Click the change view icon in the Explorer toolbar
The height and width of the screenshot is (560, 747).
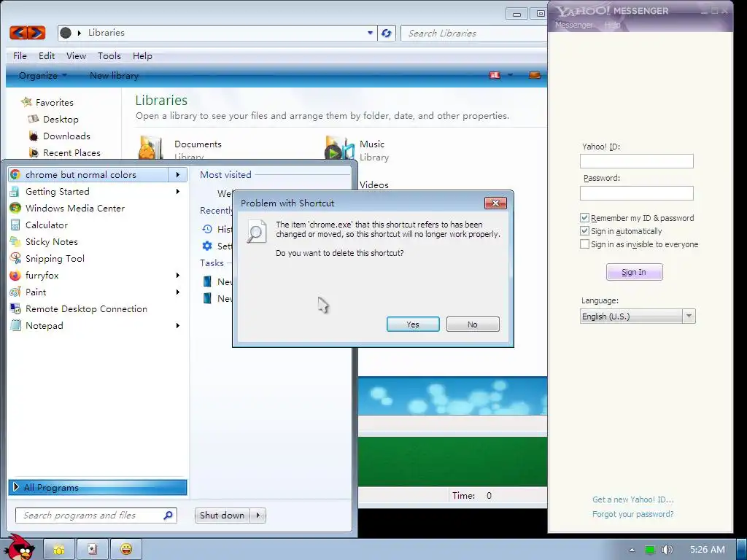pyautogui.click(x=495, y=75)
